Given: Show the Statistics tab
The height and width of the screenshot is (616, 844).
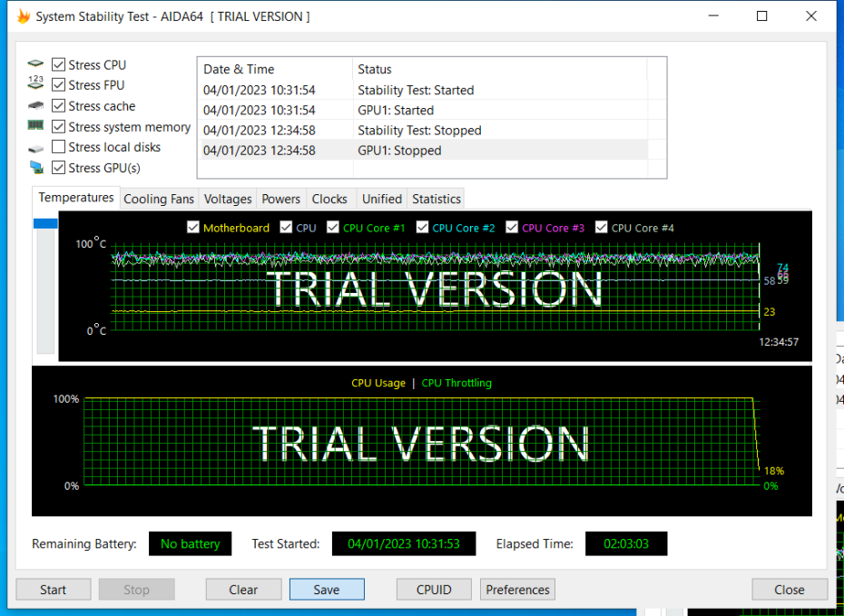Looking at the screenshot, I should pyautogui.click(x=437, y=199).
